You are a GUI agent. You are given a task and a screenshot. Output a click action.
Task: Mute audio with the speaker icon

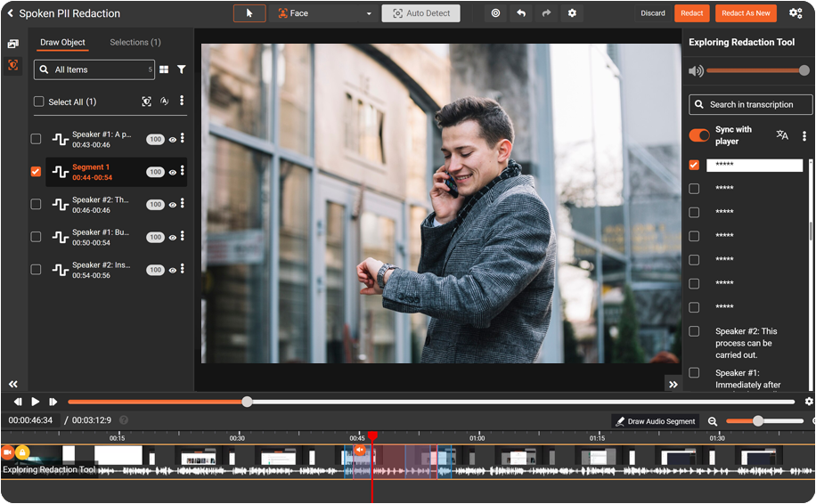696,70
